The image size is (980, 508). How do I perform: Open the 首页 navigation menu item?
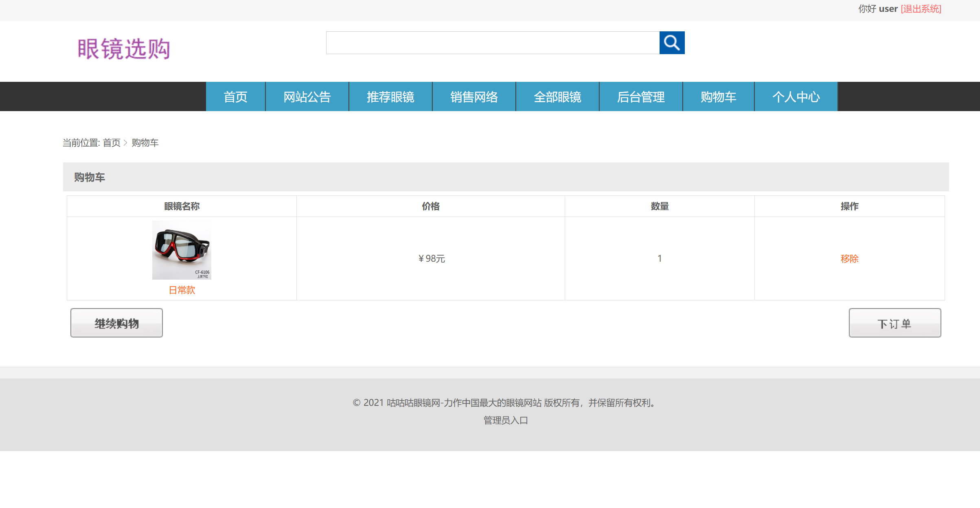click(235, 96)
